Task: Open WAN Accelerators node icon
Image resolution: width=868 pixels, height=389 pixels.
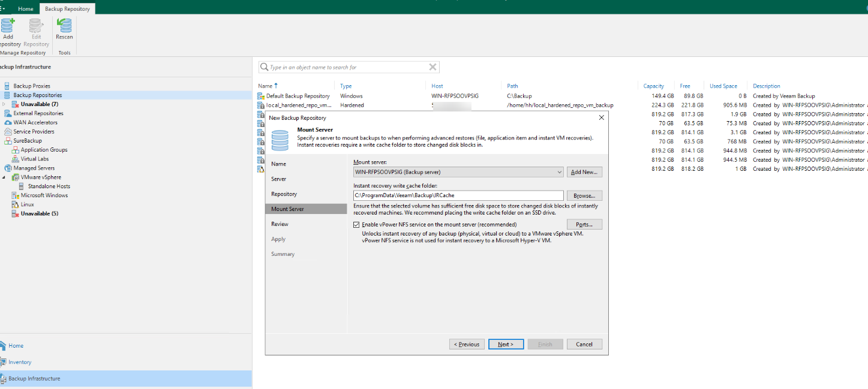Action: coord(8,123)
